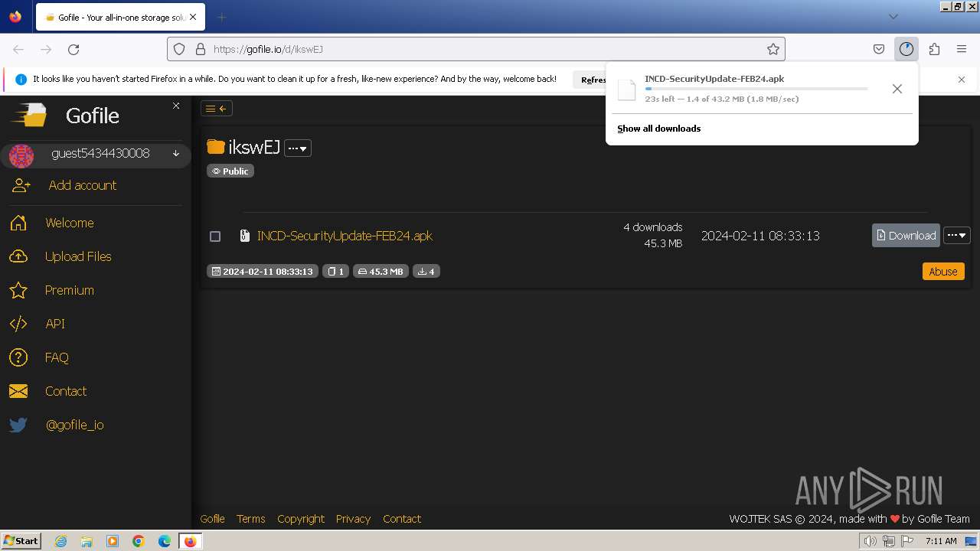
Task: Click the 45.3 MB size badge
Action: pos(381,271)
